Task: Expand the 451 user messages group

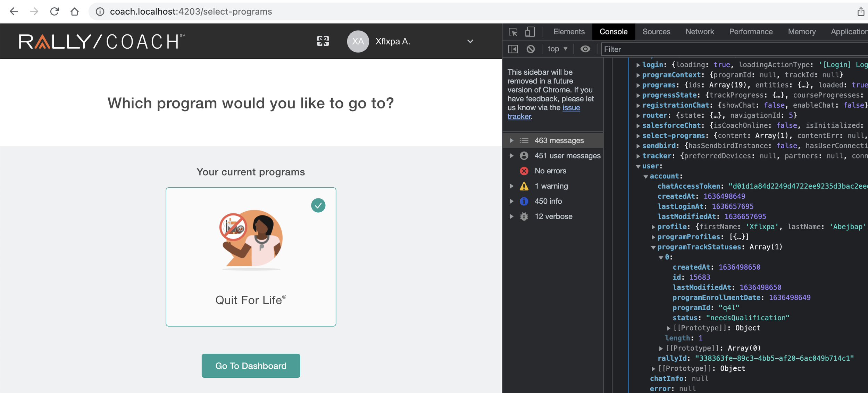Action: click(x=512, y=156)
